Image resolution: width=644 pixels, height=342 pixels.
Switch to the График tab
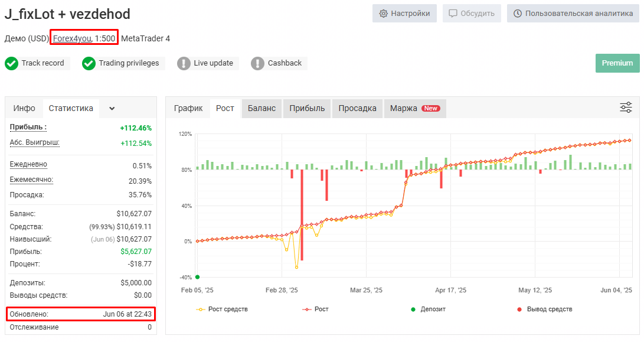pos(188,108)
